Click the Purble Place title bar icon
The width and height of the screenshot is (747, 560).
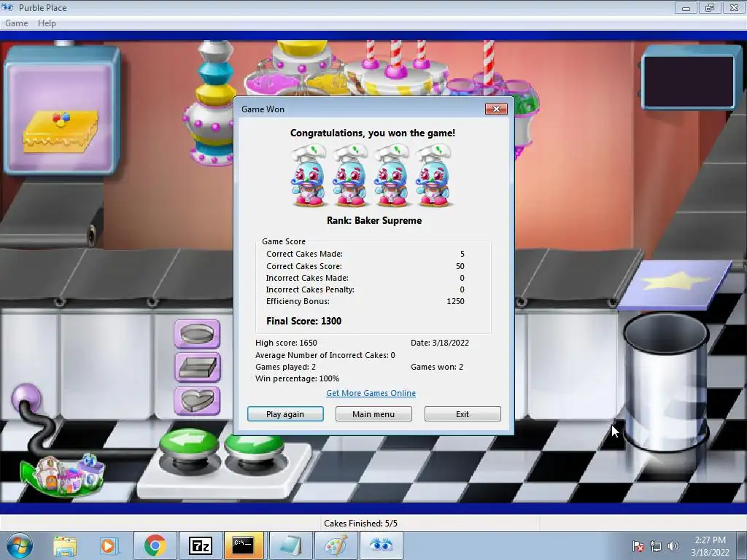pos(7,7)
